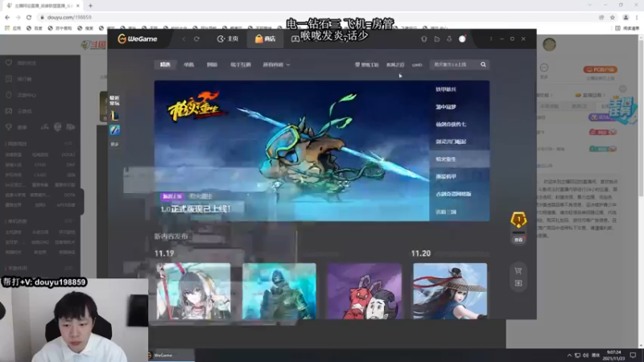This screenshot has height=362, width=644.
Task: Click CS:GO in the Douyu sidebar
Action: (40, 175)
